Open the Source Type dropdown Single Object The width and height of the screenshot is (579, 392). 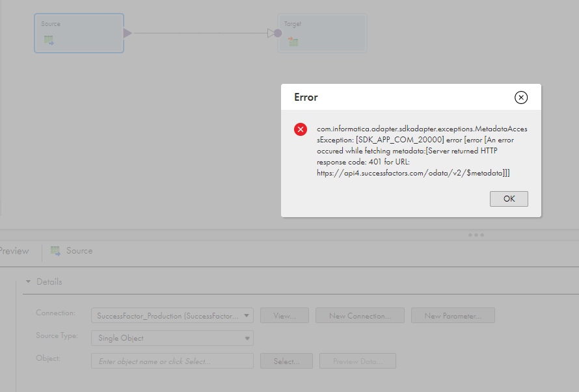172,338
